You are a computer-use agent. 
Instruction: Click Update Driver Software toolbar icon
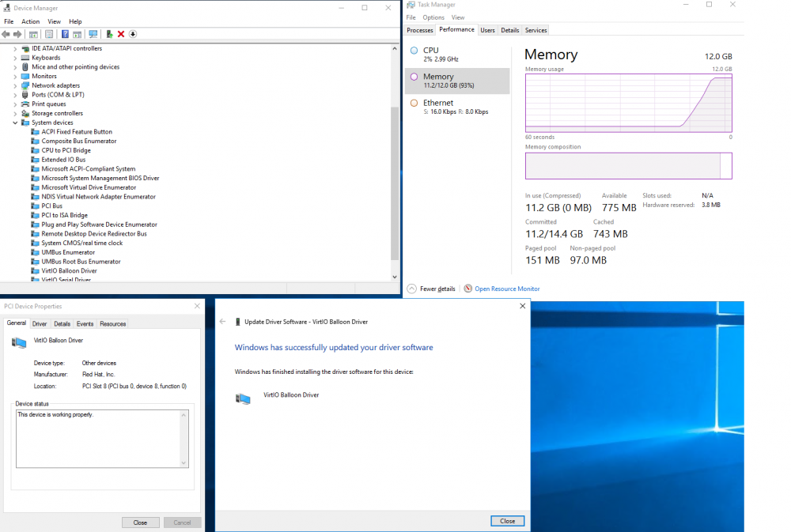point(109,34)
